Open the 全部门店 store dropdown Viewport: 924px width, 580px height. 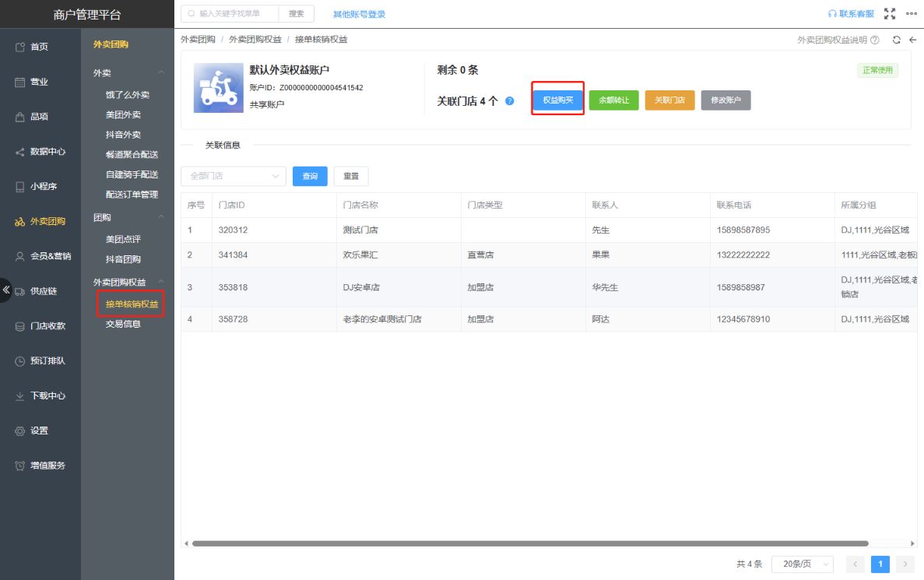coord(234,176)
